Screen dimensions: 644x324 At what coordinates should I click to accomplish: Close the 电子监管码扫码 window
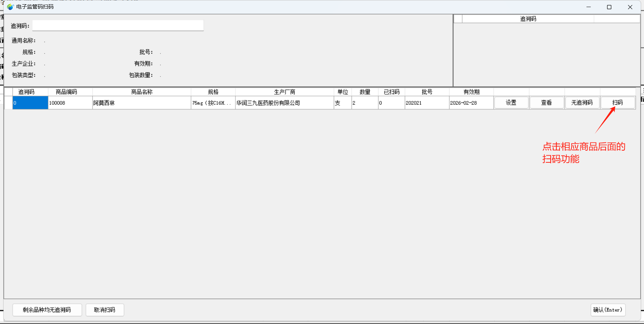point(630,7)
